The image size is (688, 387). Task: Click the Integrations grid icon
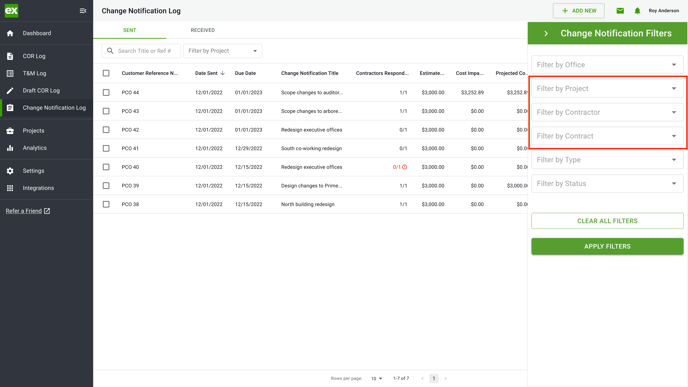pyautogui.click(x=10, y=188)
